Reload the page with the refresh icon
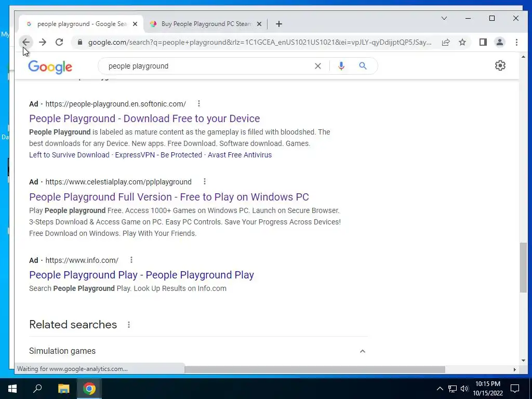The height and width of the screenshot is (399, 532). click(59, 42)
